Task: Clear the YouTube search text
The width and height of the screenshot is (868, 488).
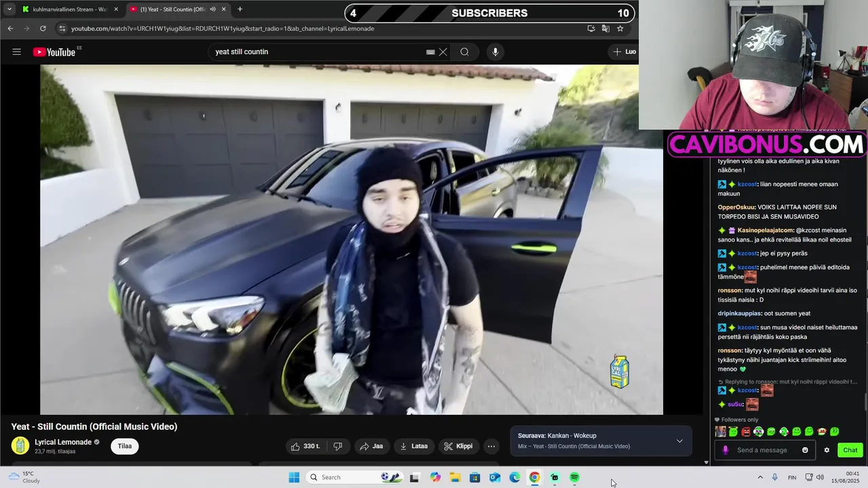Action: point(443,52)
